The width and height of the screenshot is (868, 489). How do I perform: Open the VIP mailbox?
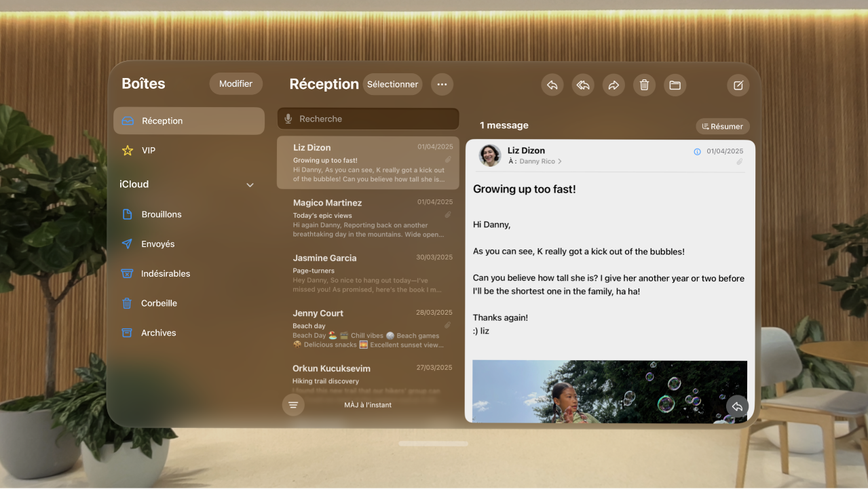pos(189,151)
